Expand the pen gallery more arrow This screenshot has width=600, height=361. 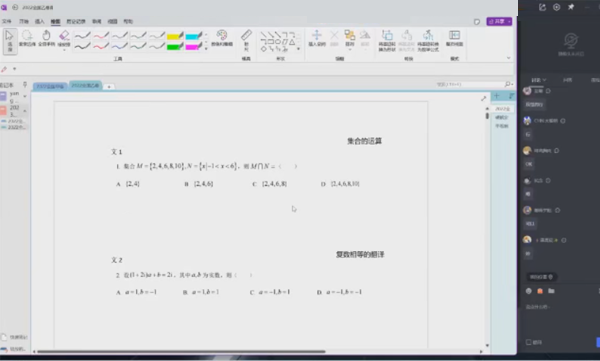(206, 49)
